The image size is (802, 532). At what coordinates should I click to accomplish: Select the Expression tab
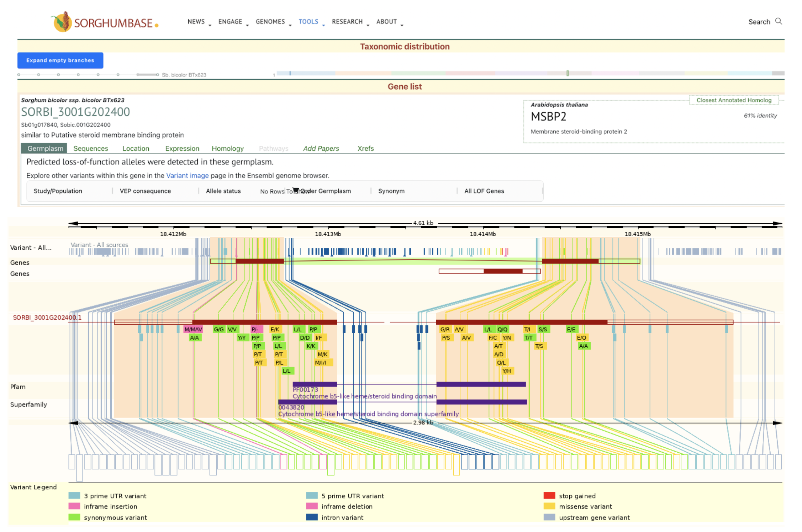pos(182,149)
